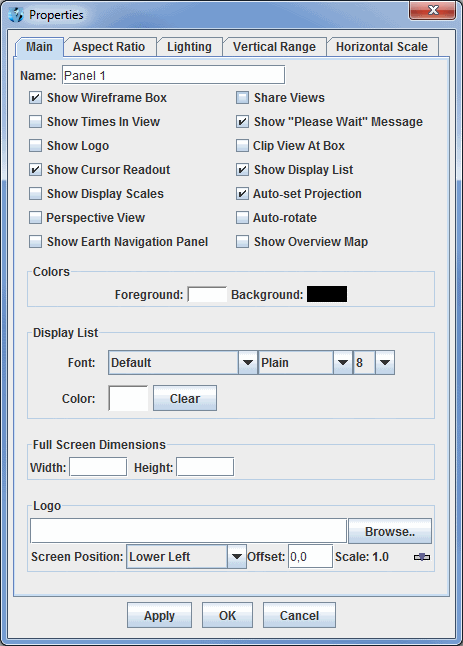This screenshot has width=463, height=646.
Task: Switch to the Aspect Ratio tab
Action: pos(109,47)
